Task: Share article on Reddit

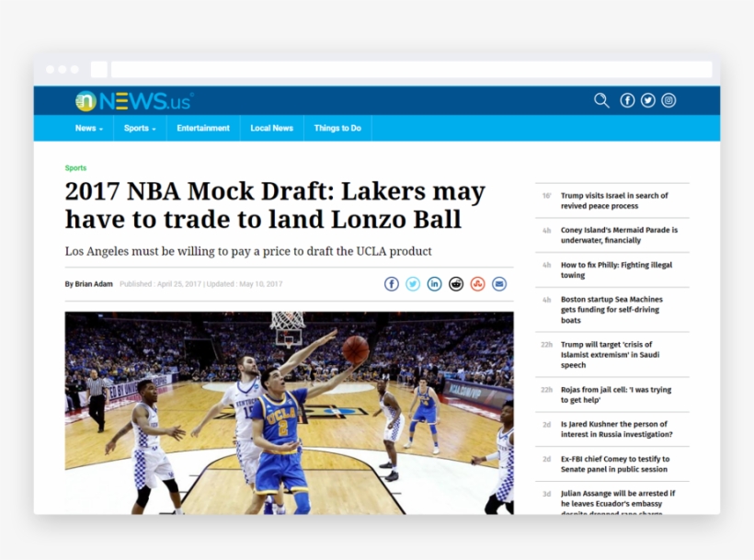Action: tap(456, 284)
